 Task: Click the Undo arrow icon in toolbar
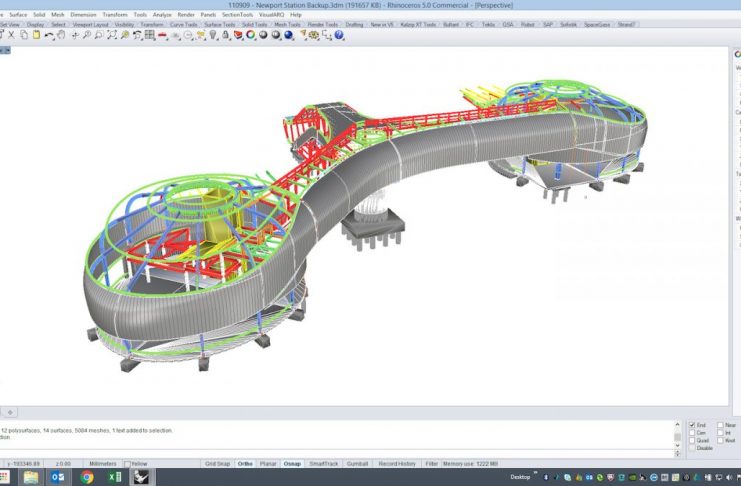(x=49, y=35)
